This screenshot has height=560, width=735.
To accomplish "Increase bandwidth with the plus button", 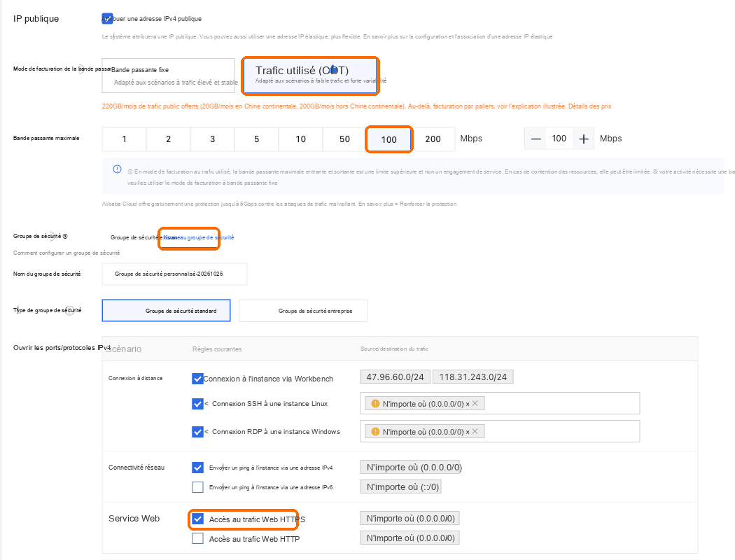I will click(584, 139).
